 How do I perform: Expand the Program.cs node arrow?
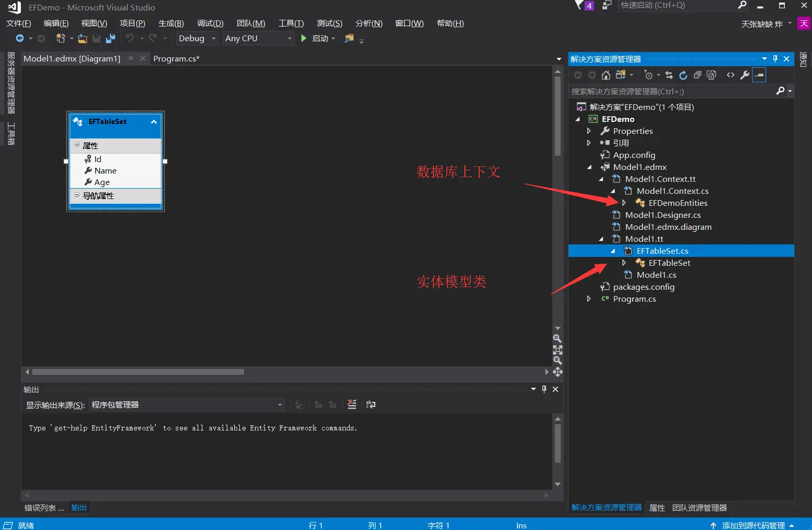pyautogui.click(x=589, y=299)
